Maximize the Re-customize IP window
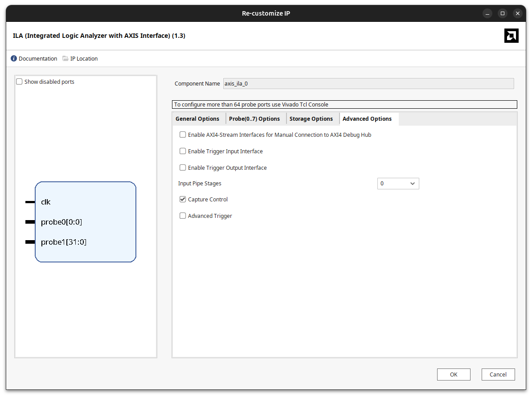The height and width of the screenshot is (397, 532). pyautogui.click(x=503, y=13)
